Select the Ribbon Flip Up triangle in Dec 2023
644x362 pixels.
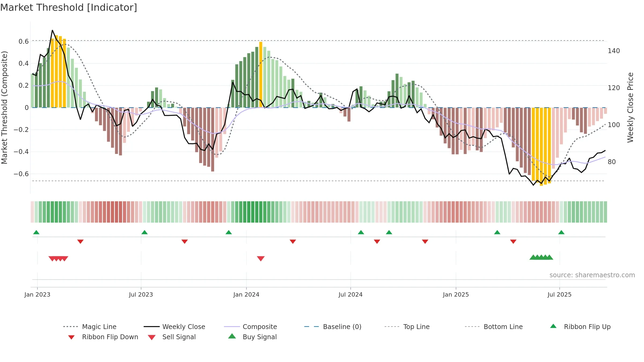[229, 232]
